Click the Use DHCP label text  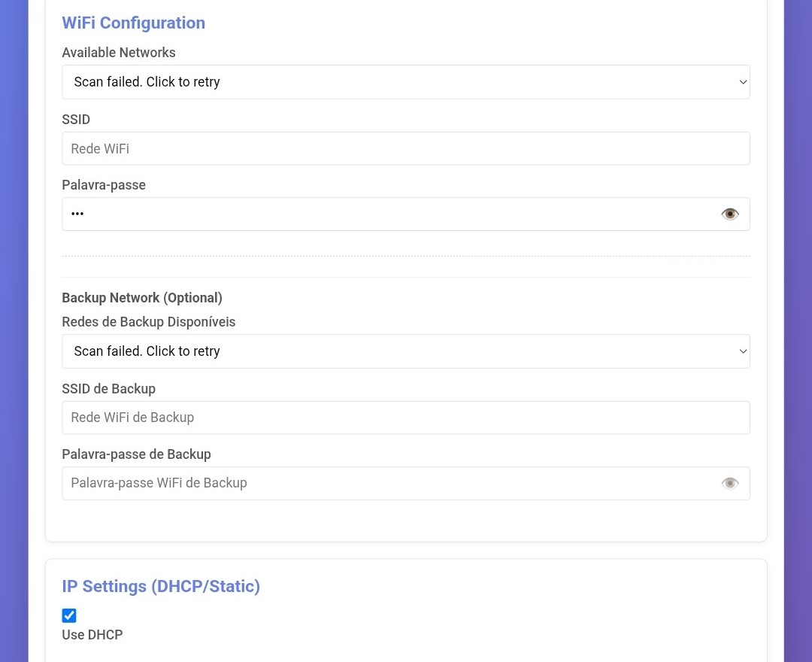92,635
